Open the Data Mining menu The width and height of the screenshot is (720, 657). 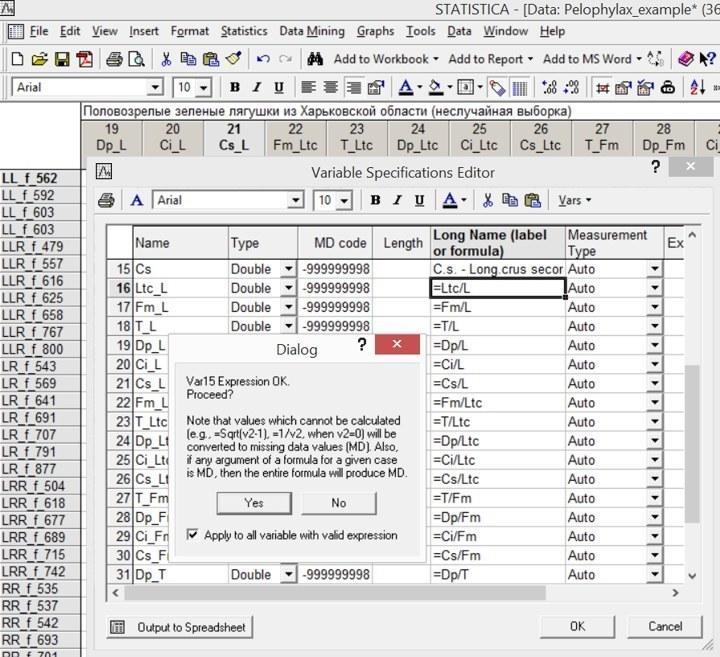[x=312, y=31]
